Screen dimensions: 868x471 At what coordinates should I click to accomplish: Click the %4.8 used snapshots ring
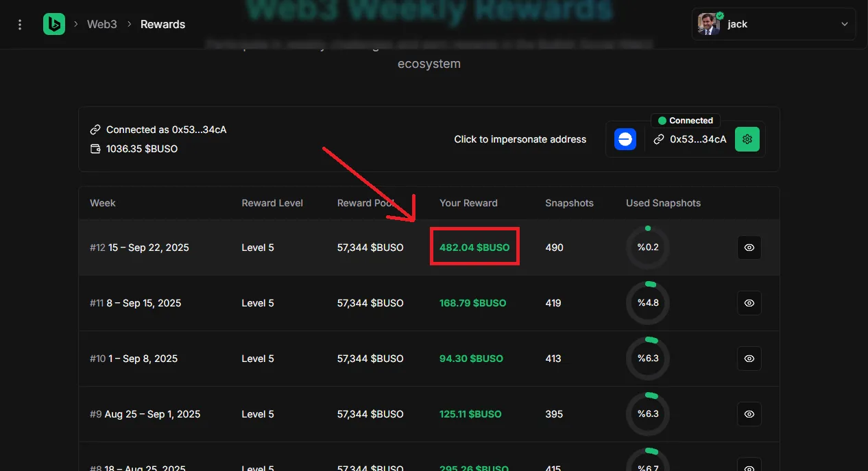648,303
